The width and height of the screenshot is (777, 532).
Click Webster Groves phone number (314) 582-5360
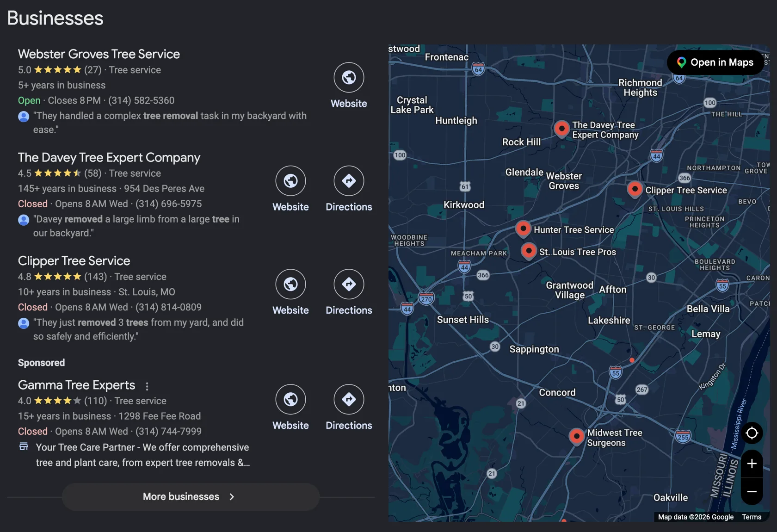tap(142, 101)
